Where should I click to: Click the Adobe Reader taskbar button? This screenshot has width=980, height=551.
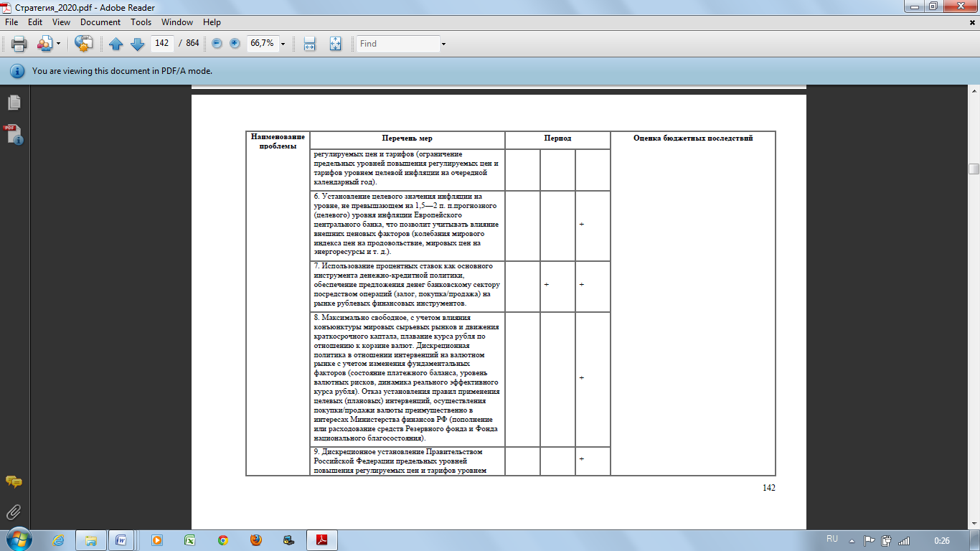[323, 540]
